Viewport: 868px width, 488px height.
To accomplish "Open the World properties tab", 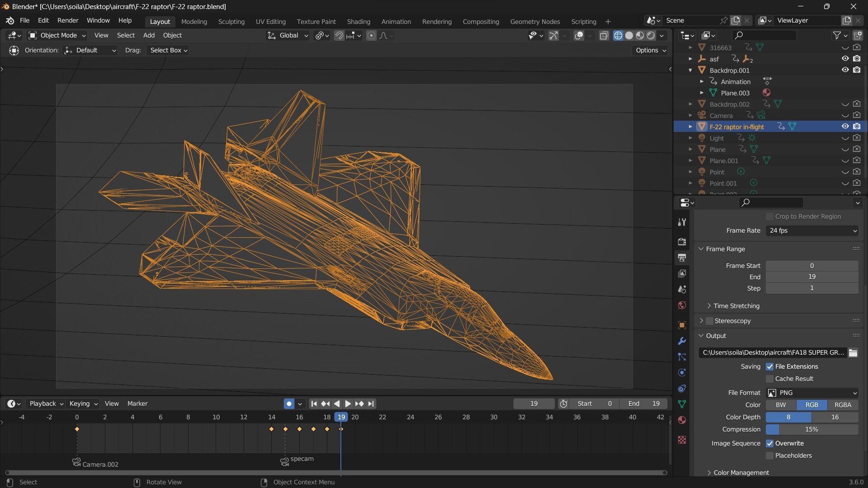I will click(682, 305).
